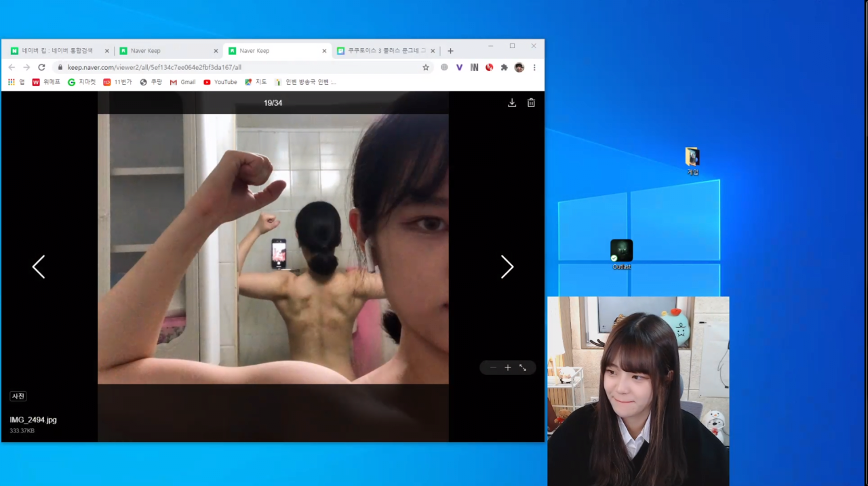Delete the photo with the trash icon
868x486 pixels.
pyautogui.click(x=531, y=103)
